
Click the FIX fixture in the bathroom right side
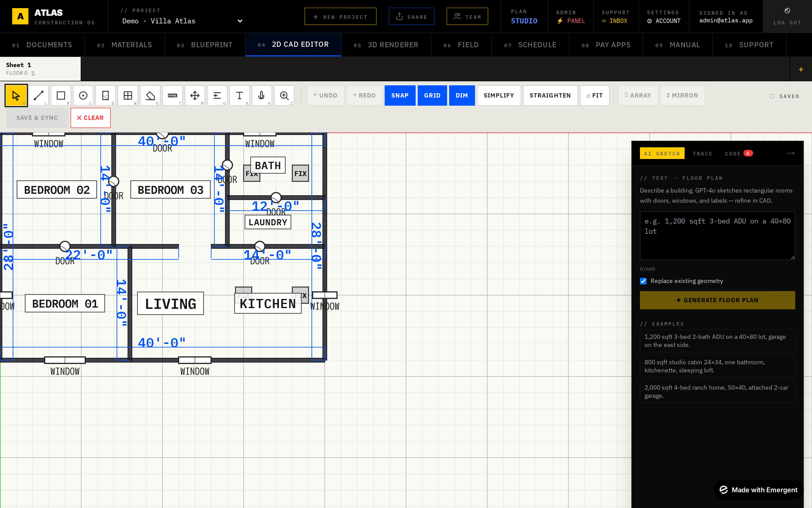pos(300,173)
